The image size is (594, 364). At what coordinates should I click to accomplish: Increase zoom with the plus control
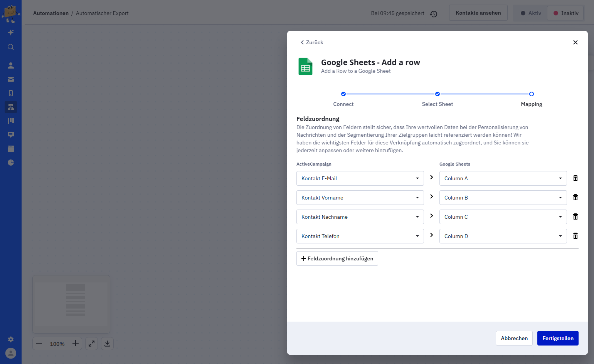point(76,344)
